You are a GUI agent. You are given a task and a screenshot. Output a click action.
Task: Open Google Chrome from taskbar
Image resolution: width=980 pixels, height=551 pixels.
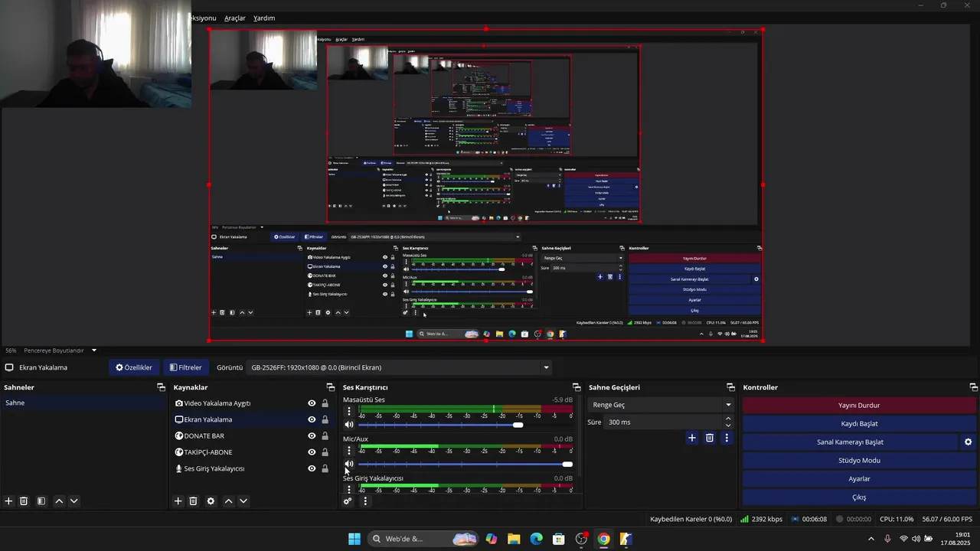pos(603,539)
